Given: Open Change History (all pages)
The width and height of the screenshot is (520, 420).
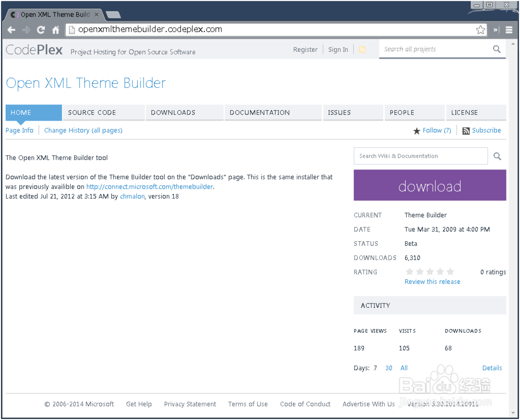Looking at the screenshot, I should [x=83, y=130].
